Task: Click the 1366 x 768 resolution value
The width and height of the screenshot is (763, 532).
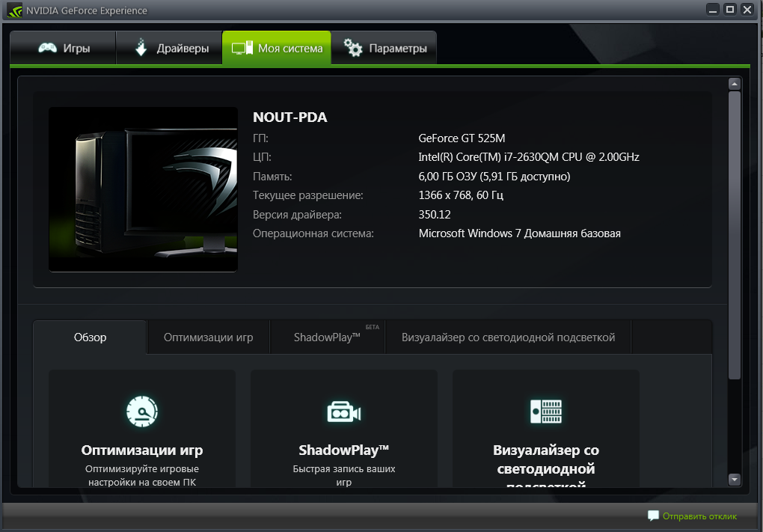Action: 461,195
